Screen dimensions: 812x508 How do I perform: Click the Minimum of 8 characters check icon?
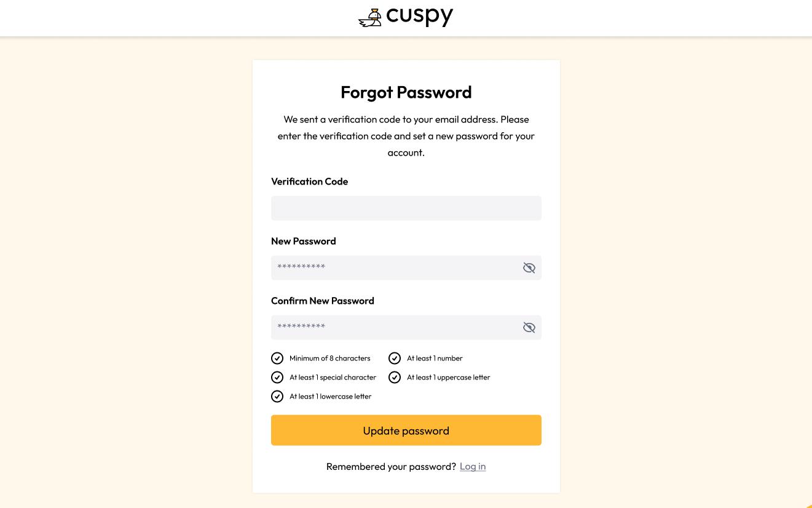277,358
